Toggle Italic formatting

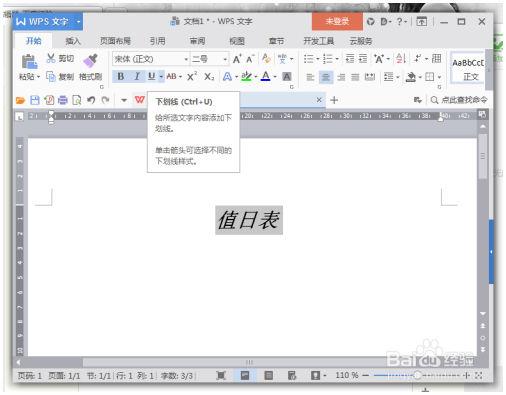[x=137, y=77]
